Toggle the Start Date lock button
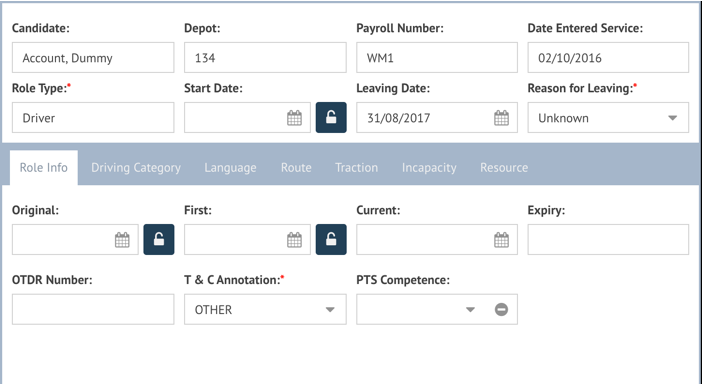The image size is (702, 384). (x=331, y=118)
